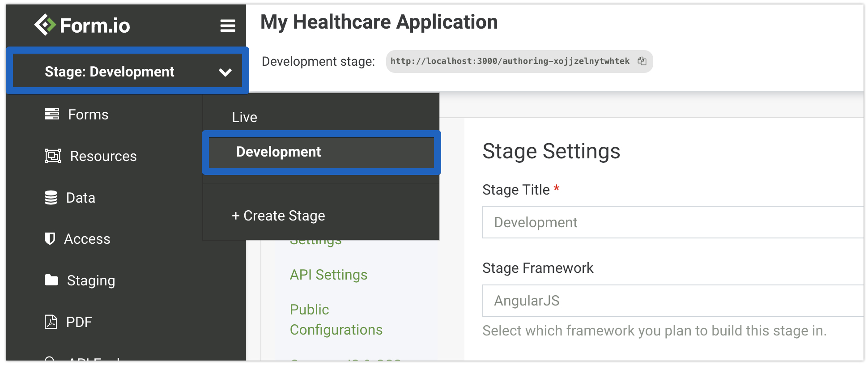The width and height of the screenshot is (868, 365).
Task: Click the Access shield icon
Action: (50, 239)
